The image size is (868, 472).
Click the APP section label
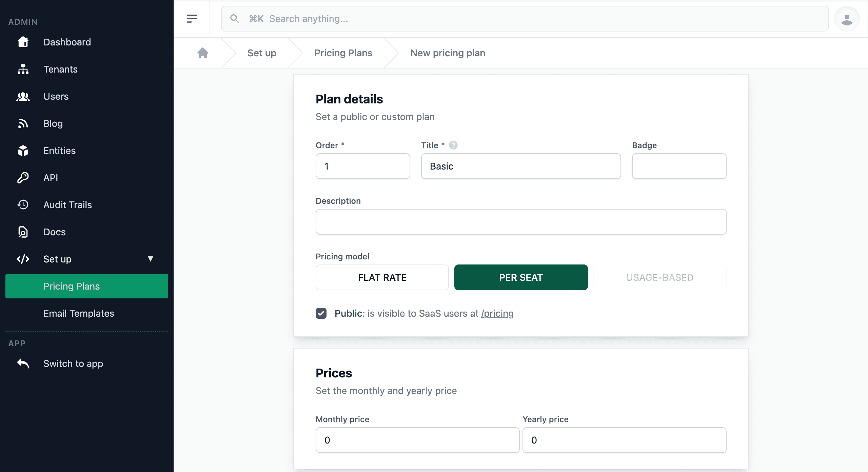[x=17, y=343]
